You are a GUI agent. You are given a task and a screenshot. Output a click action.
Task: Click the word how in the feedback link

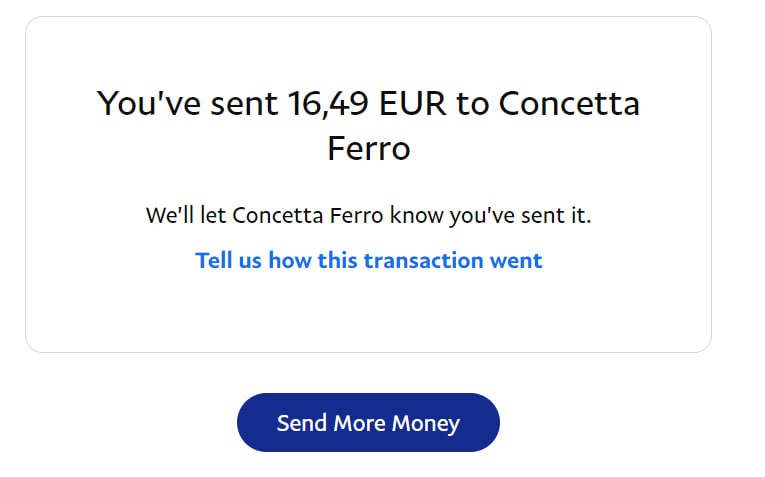[x=290, y=261]
